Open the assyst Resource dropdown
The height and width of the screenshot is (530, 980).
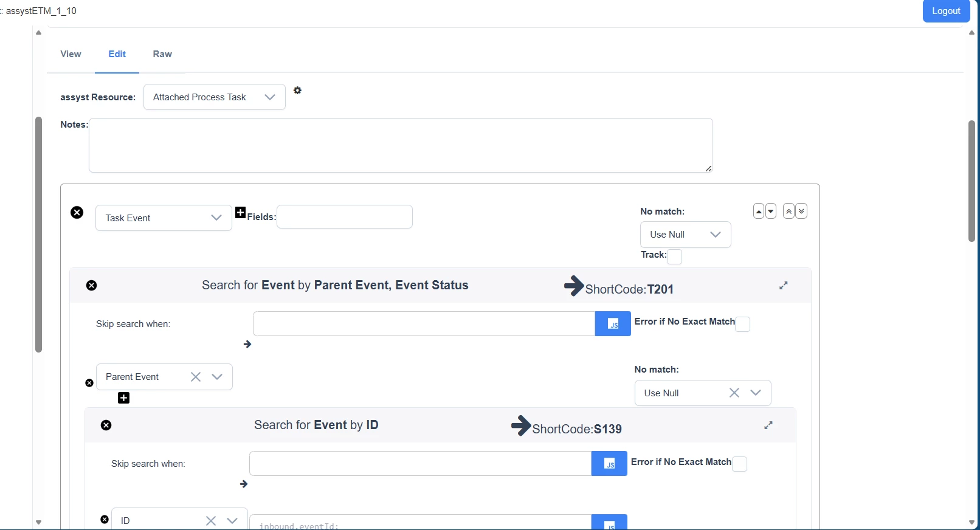click(214, 97)
